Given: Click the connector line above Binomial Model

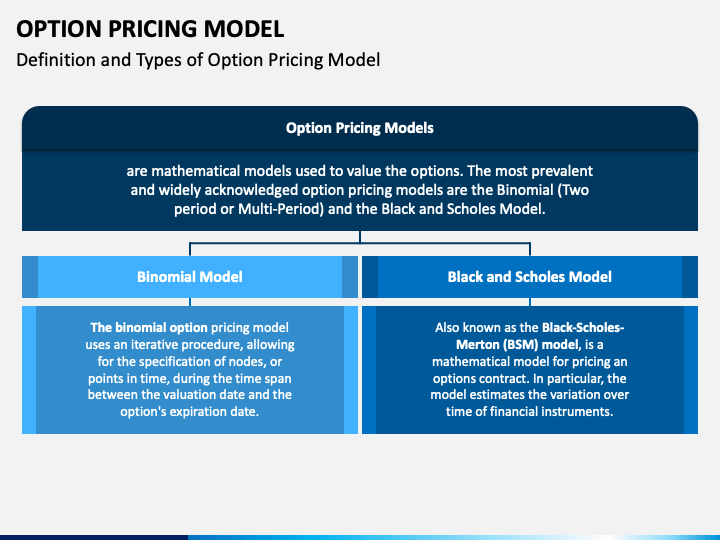Looking at the screenshot, I should (190, 249).
